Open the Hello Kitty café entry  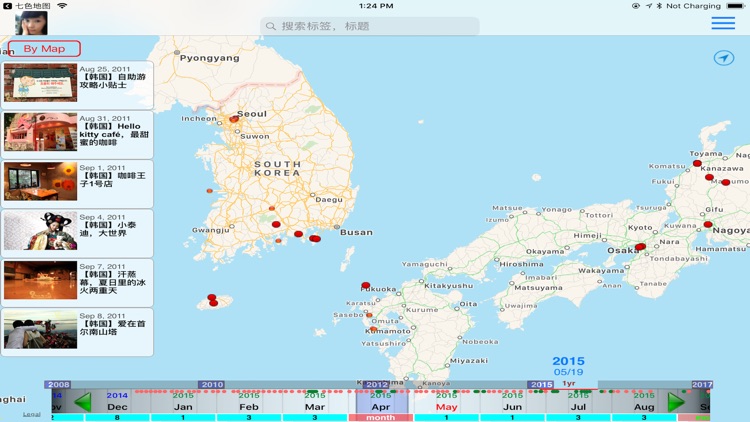coord(78,133)
